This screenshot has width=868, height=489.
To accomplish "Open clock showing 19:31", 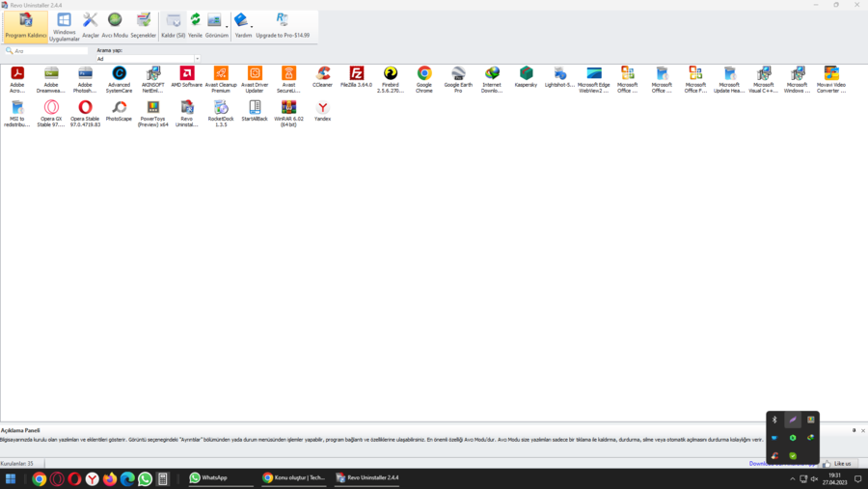I will 834,479.
